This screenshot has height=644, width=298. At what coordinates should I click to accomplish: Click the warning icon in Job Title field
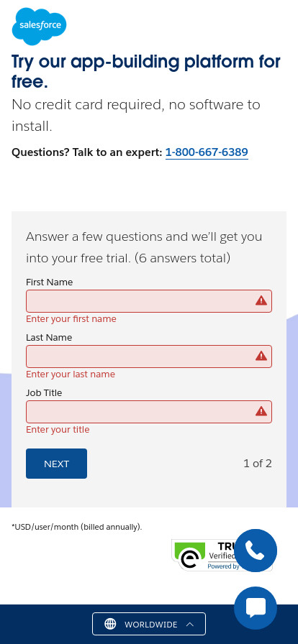point(261,412)
